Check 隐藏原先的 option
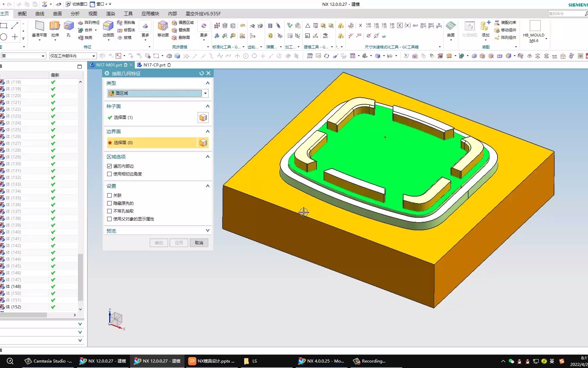 click(109, 203)
